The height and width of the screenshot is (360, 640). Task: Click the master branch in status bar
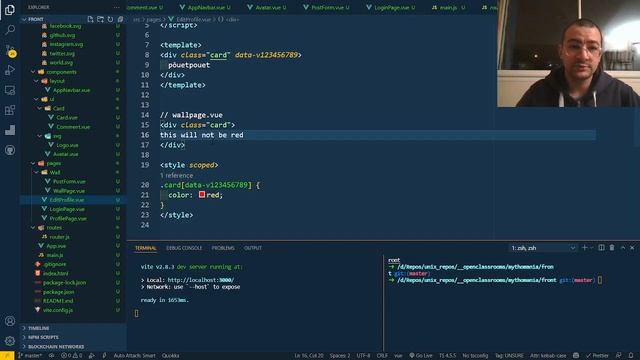click(30, 356)
